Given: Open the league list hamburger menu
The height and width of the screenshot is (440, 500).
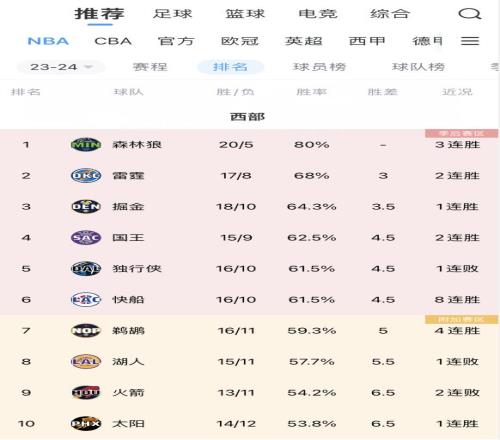Looking at the screenshot, I should tap(470, 41).
